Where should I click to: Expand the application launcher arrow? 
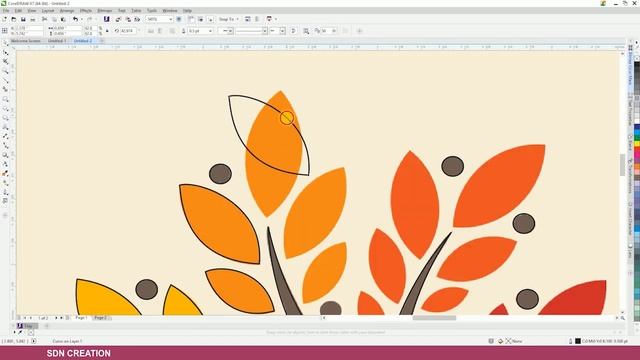click(x=276, y=19)
